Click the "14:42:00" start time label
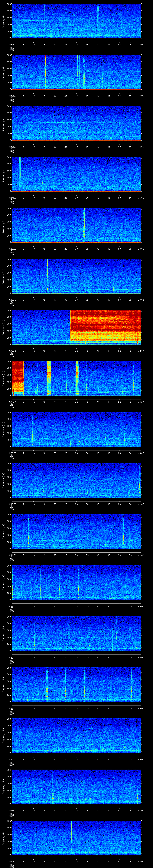The width and height of the screenshot is (153, 868). (12, 606)
